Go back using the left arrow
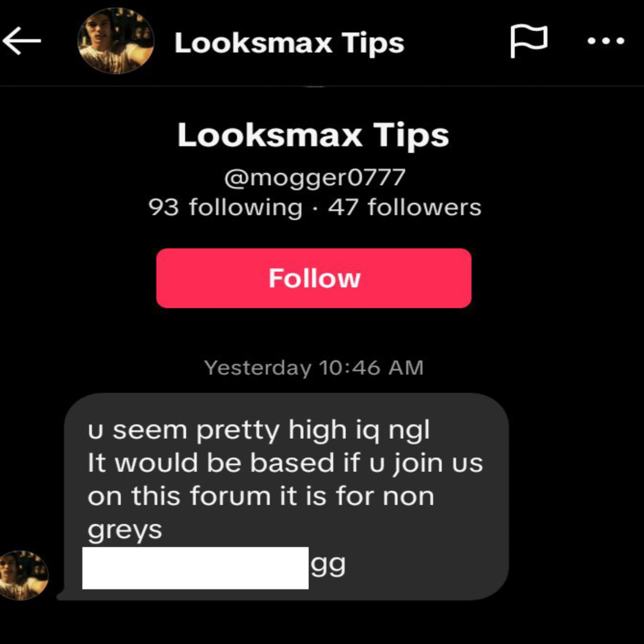 click(x=22, y=41)
